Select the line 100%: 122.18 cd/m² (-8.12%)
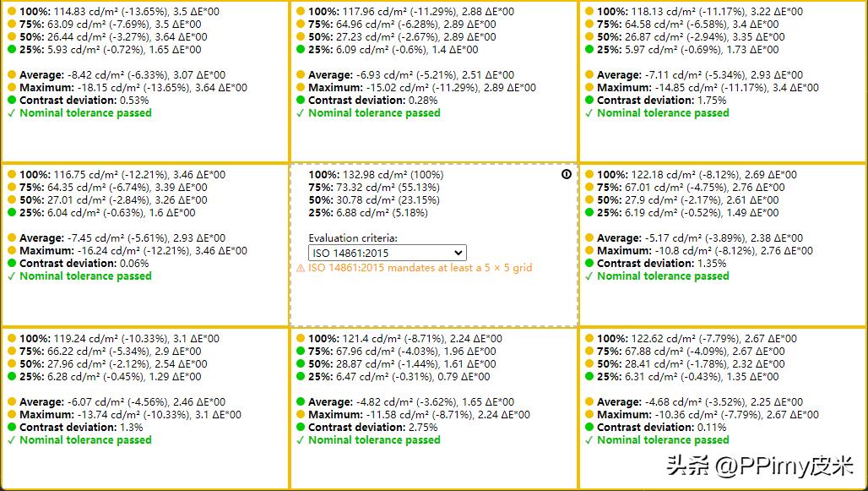Viewport: 868px width, 491px height. click(697, 175)
